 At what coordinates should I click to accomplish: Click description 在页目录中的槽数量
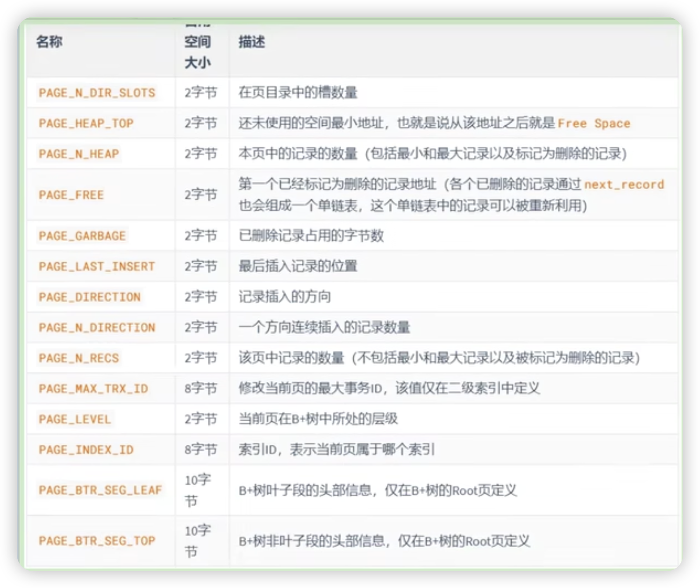[298, 93]
